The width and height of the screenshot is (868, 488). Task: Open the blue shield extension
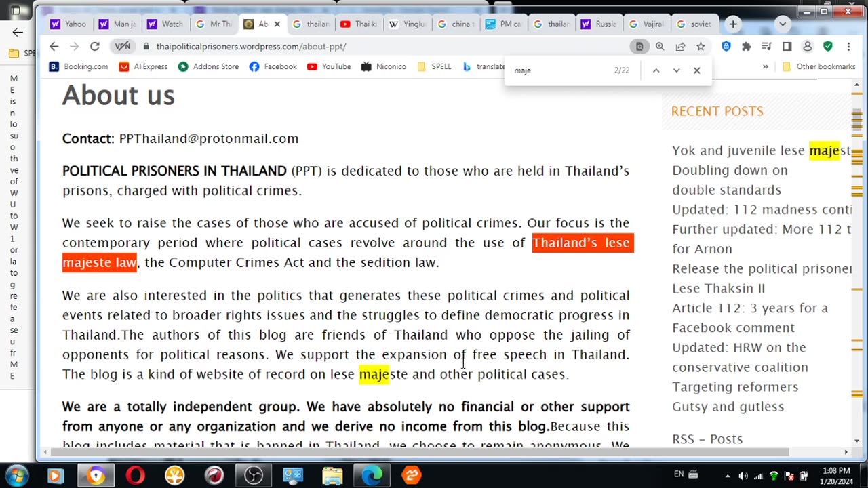(726, 46)
